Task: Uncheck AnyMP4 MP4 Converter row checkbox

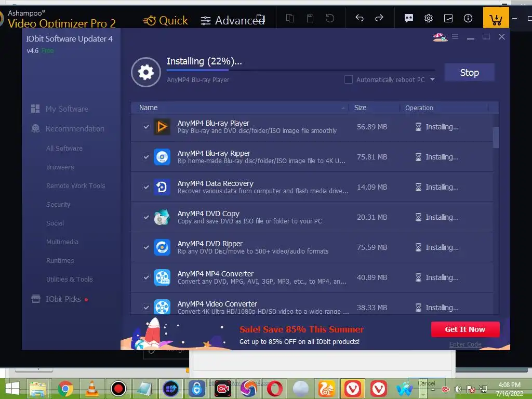Action: coord(146,277)
